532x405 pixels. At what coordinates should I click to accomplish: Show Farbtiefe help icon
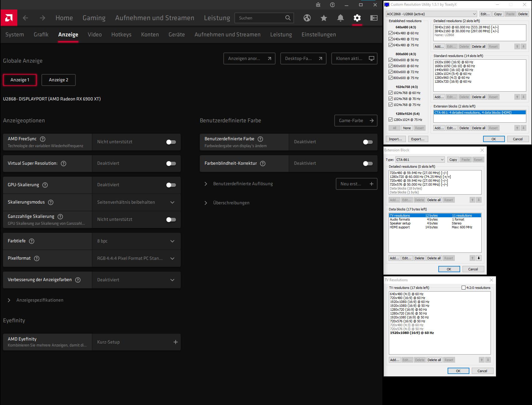pos(32,241)
